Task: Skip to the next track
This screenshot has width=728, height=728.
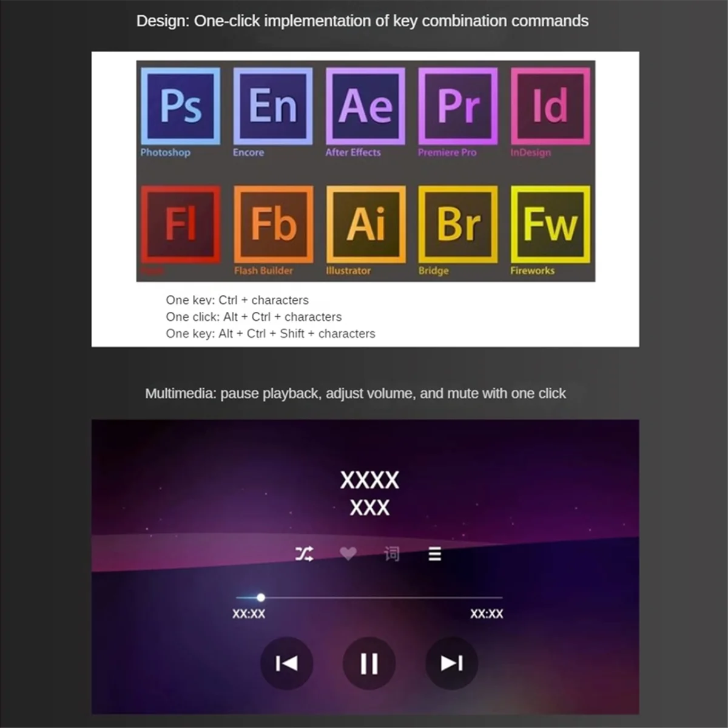Action: 451,663
